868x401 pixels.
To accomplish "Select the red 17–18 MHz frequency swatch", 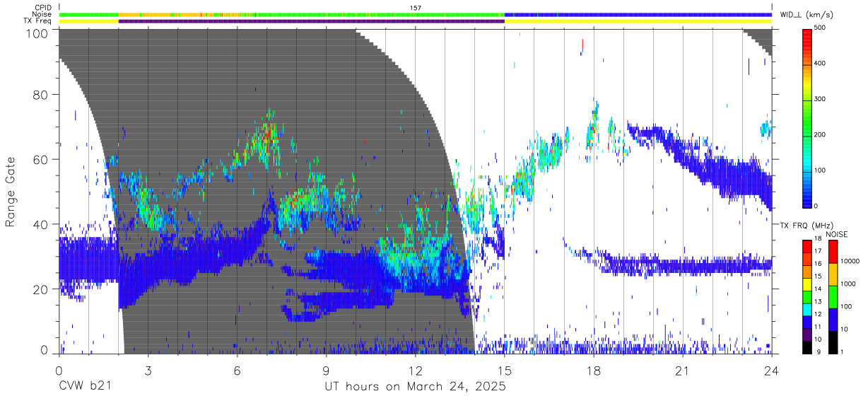I will tap(807, 245).
